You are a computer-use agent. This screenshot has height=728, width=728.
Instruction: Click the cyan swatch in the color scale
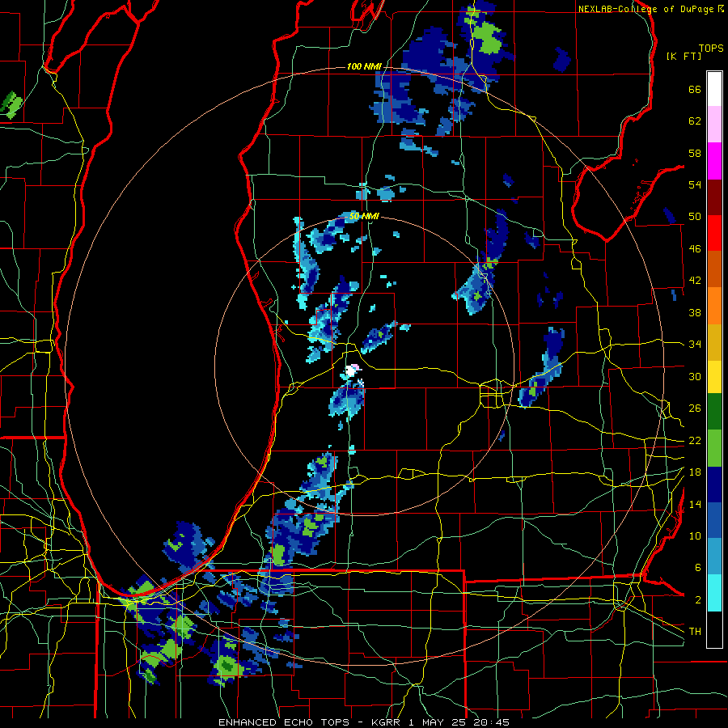pos(714,594)
